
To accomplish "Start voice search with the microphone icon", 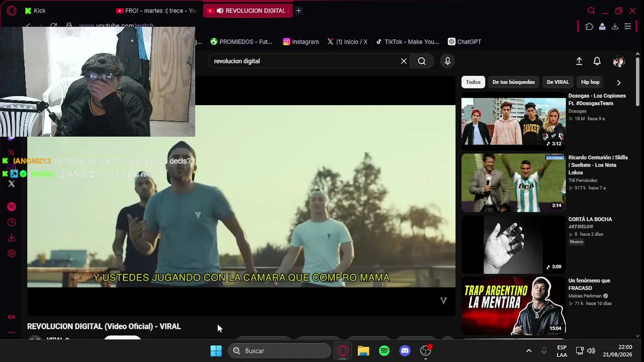I will coord(447,61).
